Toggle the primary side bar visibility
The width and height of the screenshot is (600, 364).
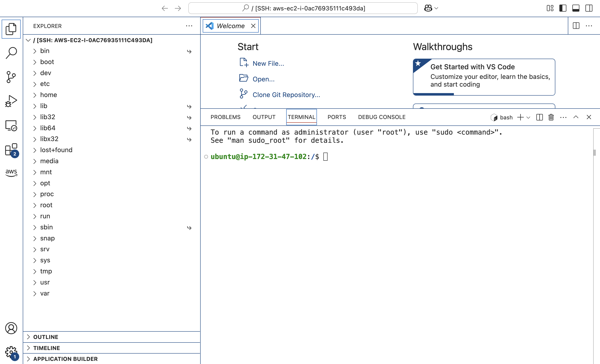pyautogui.click(x=563, y=8)
